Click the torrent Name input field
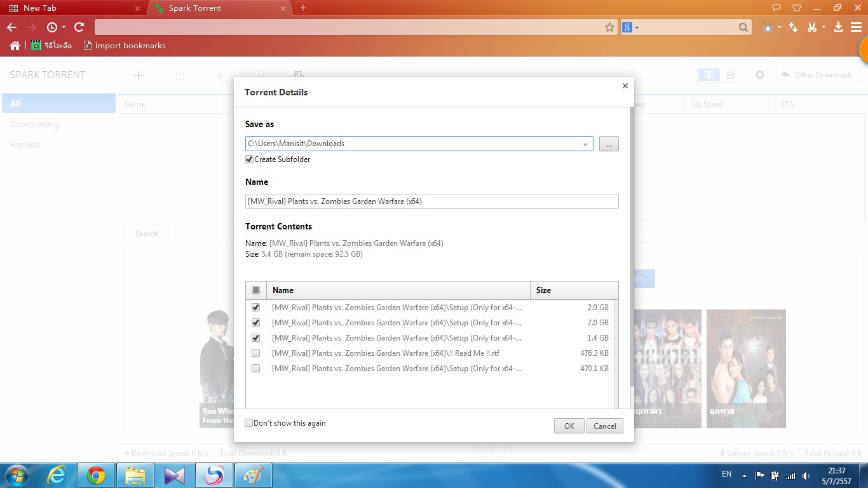Image resolution: width=868 pixels, height=488 pixels. pyautogui.click(x=431, y=201)
